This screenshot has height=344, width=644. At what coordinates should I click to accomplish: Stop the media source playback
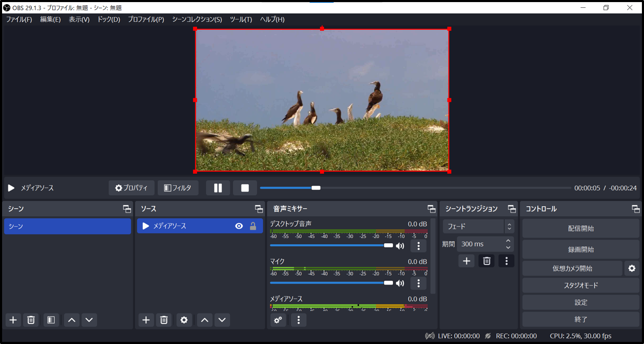(245, 188)
